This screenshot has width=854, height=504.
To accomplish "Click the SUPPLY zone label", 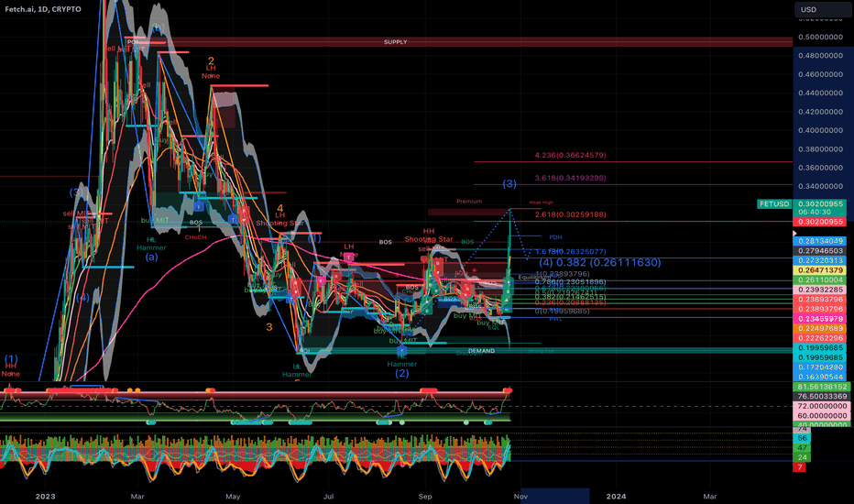I will (396, 42).
